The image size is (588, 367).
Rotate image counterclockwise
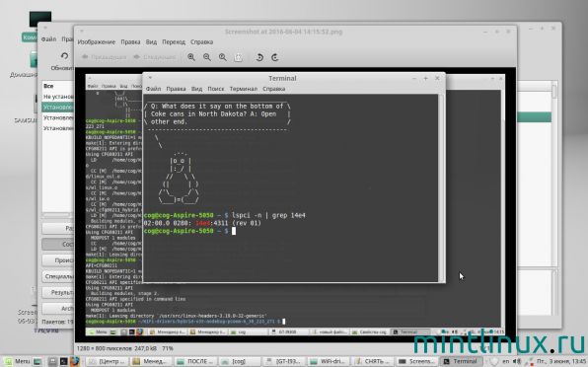(259, 57)
